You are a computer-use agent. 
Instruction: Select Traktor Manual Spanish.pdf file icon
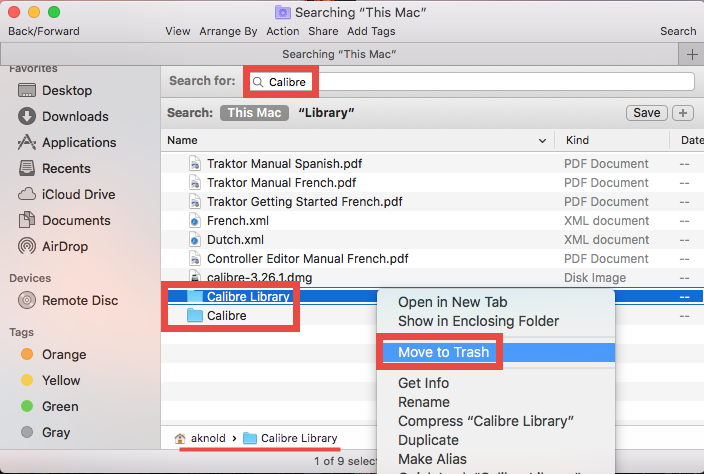pos(194,164)
